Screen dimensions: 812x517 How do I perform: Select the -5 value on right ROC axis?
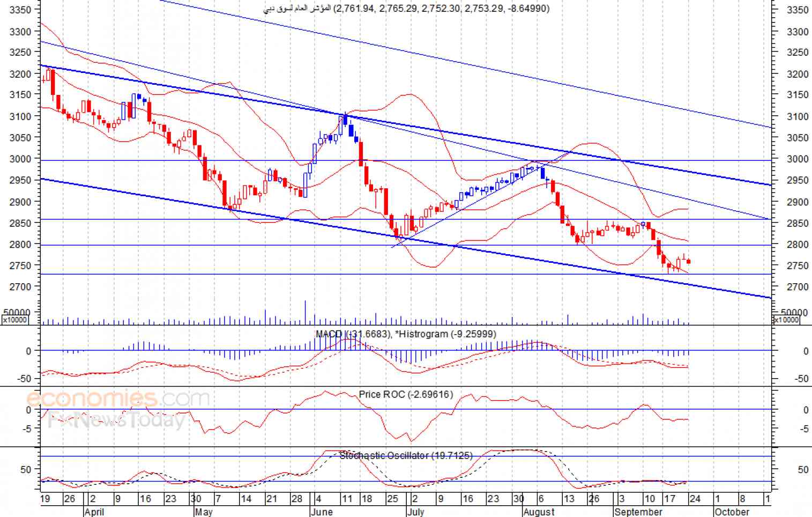click(x=803, y=429)
